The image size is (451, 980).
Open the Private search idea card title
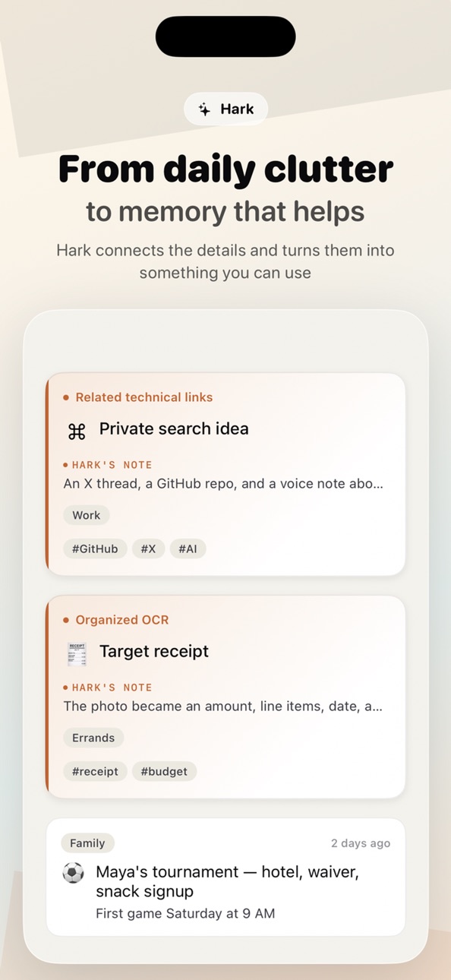[x=174, y=428]
